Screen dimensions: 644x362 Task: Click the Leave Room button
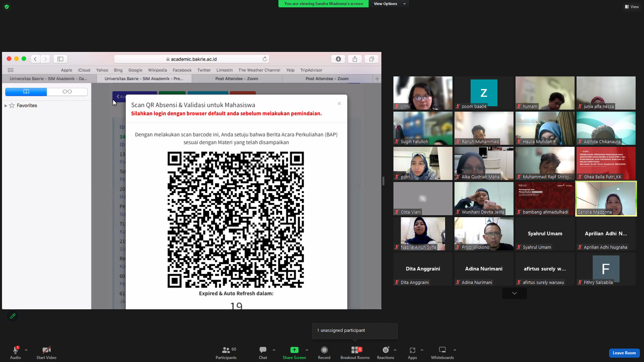coord(624,353)
